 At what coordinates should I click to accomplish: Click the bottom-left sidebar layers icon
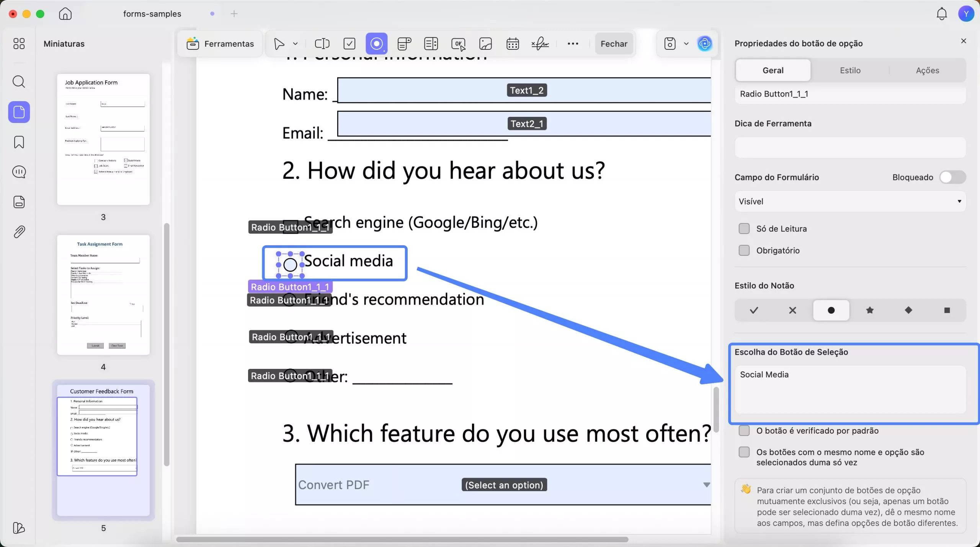[19, 528]
